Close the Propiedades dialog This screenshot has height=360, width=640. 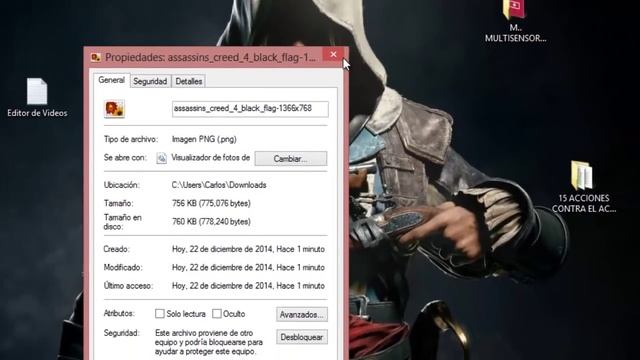click(x=333, y=54)
